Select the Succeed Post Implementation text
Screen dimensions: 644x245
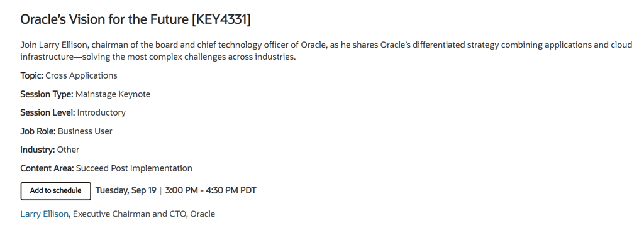(x=135, y=168)
